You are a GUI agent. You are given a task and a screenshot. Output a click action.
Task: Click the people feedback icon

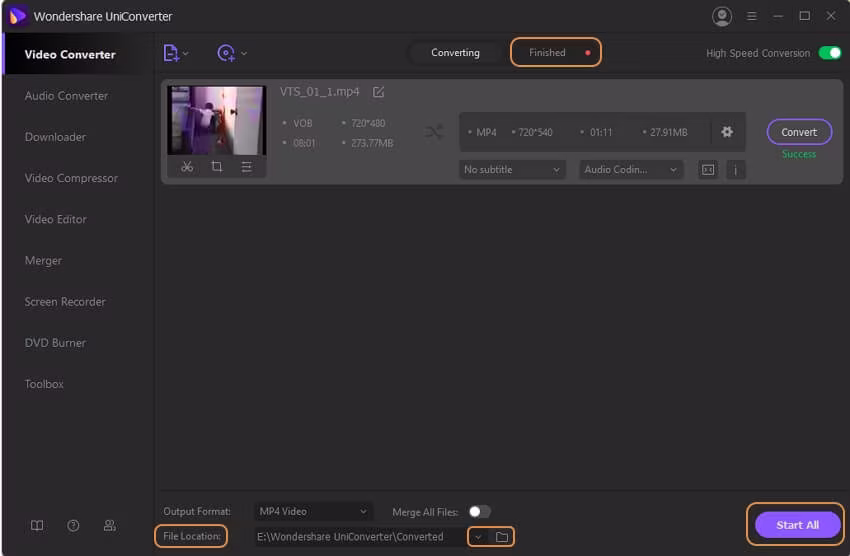[x=110, y=526]
